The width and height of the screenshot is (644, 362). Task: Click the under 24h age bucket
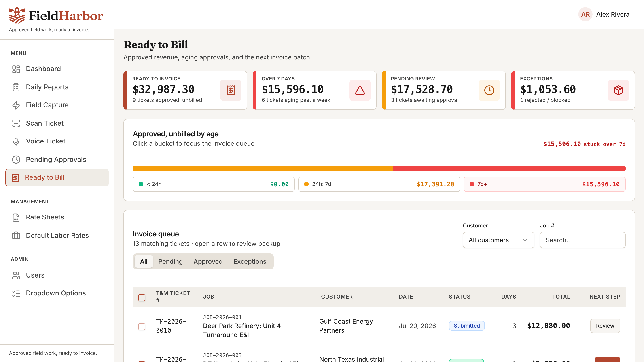[214, 184]
